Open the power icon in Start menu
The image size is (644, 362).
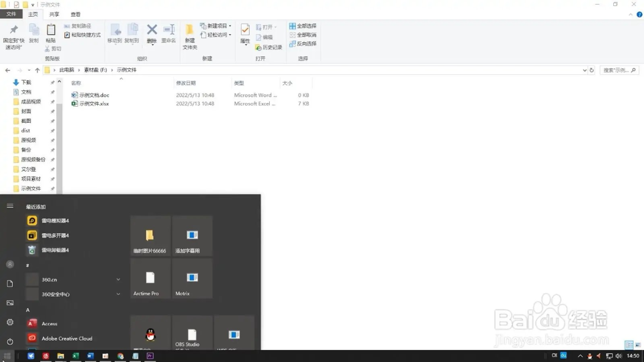click(x=10, y=341)
